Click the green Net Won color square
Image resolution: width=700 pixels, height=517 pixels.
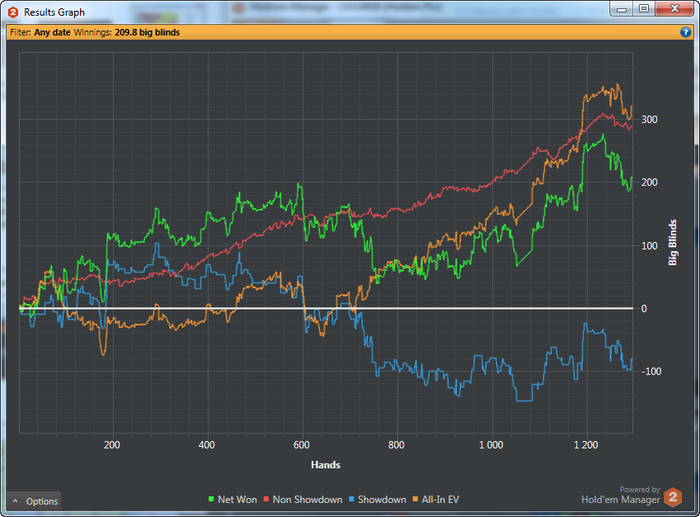coord(211,499)
